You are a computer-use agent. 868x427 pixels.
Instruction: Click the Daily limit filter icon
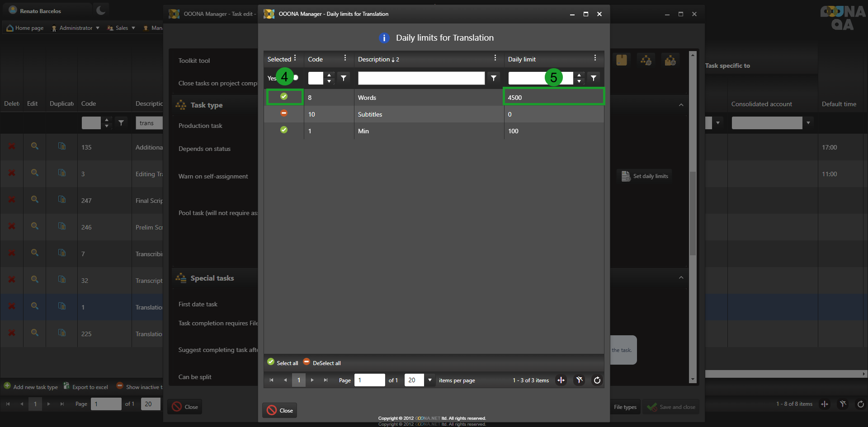(x=594, y=78)
